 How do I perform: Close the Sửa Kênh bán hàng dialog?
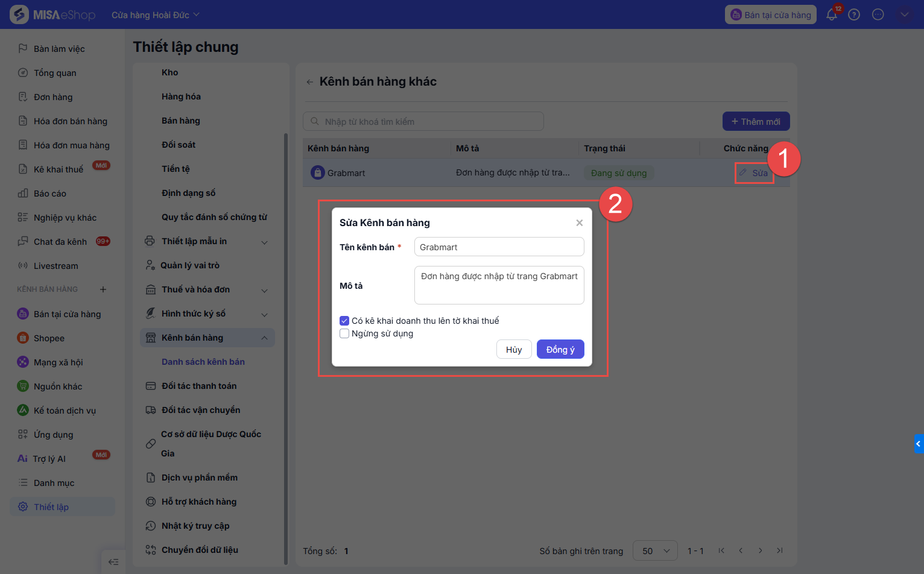point(579,223)
